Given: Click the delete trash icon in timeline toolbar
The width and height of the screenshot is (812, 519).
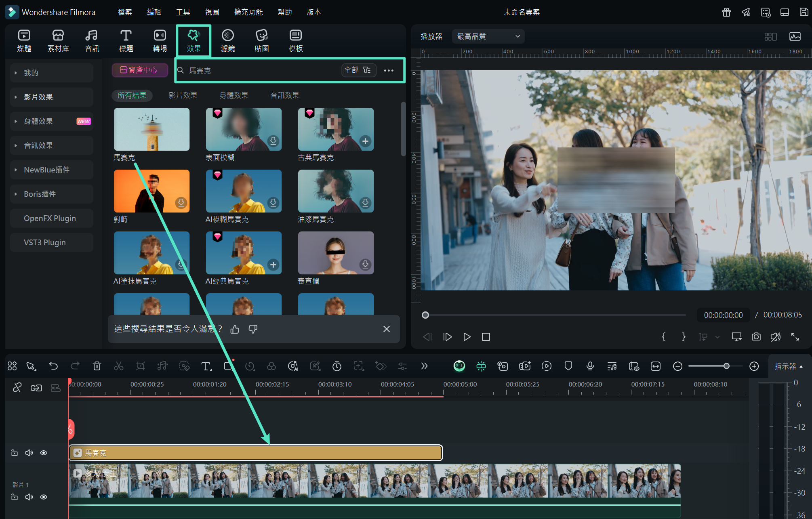Looking at the screenshot, I should point(97,366).
